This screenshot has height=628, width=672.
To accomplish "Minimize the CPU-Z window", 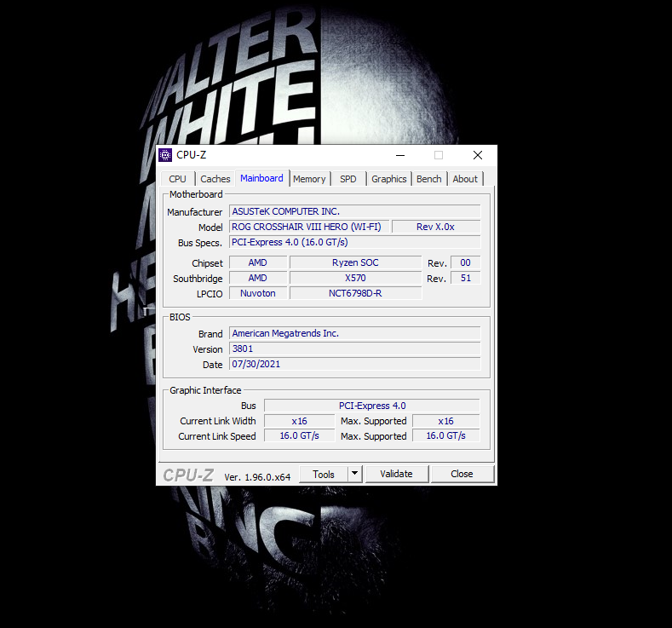I will [x=400, y=155].
